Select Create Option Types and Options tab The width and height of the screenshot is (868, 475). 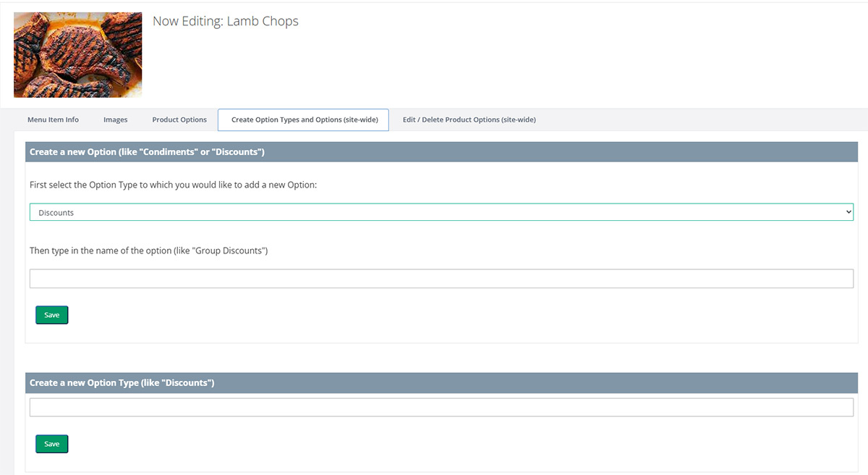coord(304,119)
